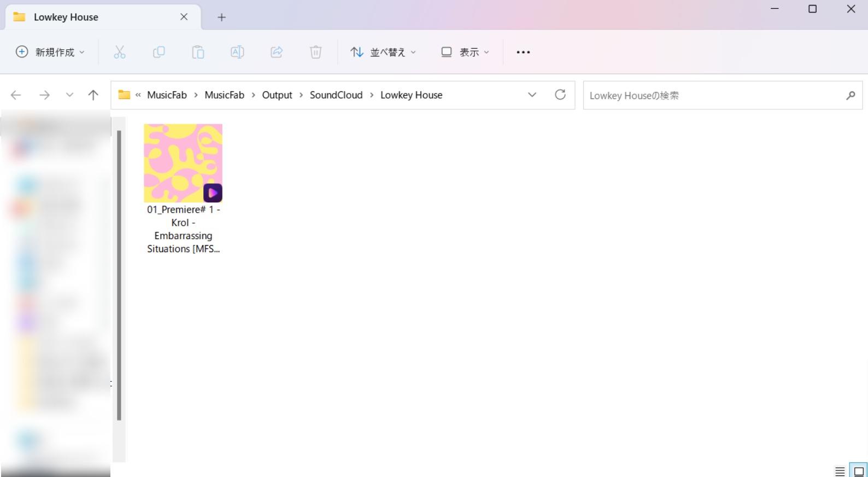Expand chevron after Output in path
Image resolution: width=868 pixels, height=477 pixels.
click(x=301, y=95)
